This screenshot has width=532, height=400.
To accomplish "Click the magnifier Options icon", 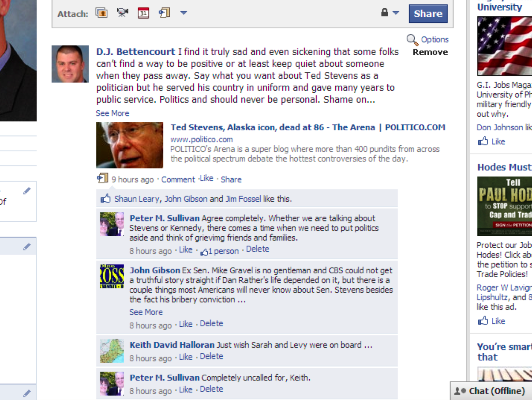I will [x=412, y=40].
